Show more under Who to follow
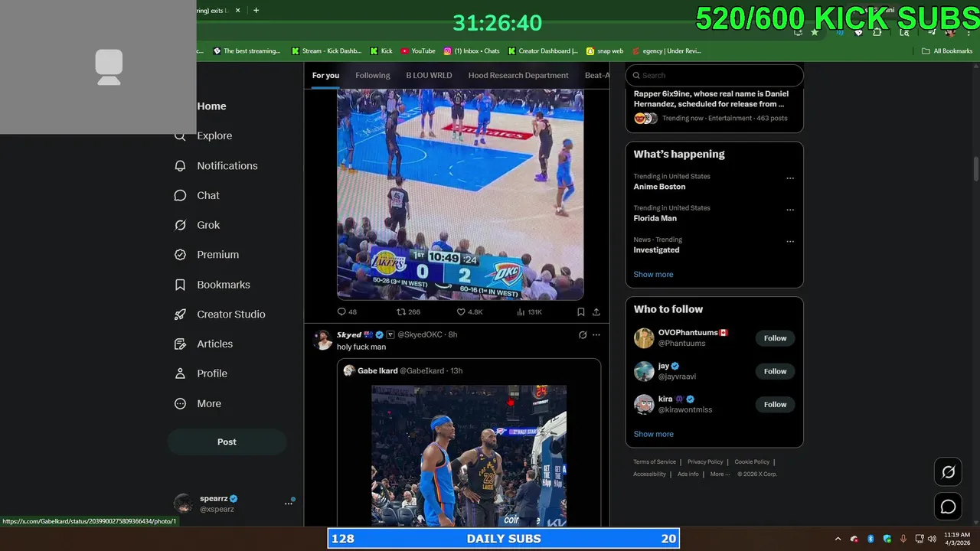This screenshot has width=980, height=551. click(x=653, y=434)
